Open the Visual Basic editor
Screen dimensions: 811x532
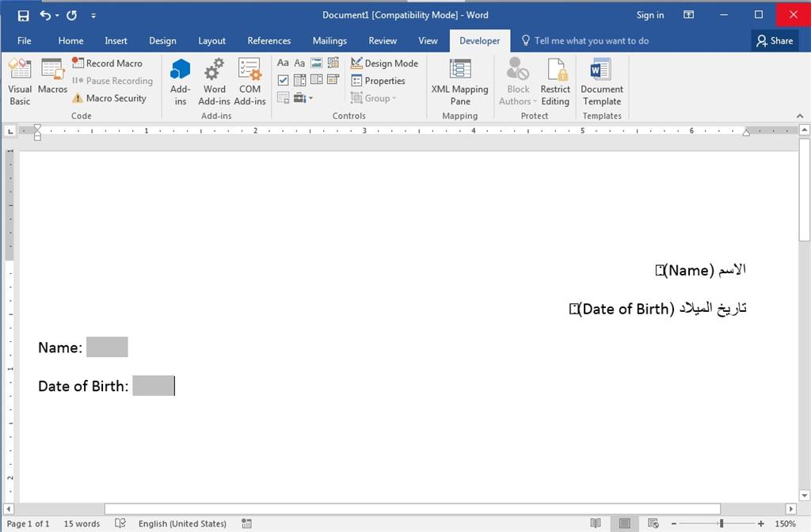pyautogui.click(x=20, y=82)
